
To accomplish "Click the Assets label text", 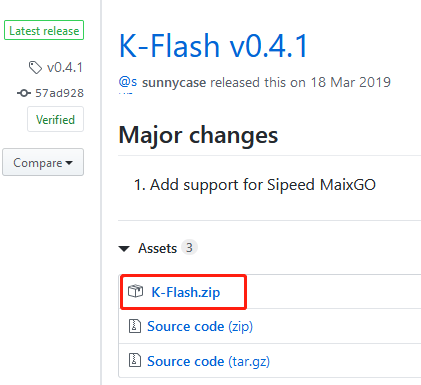I will [157, 248].
